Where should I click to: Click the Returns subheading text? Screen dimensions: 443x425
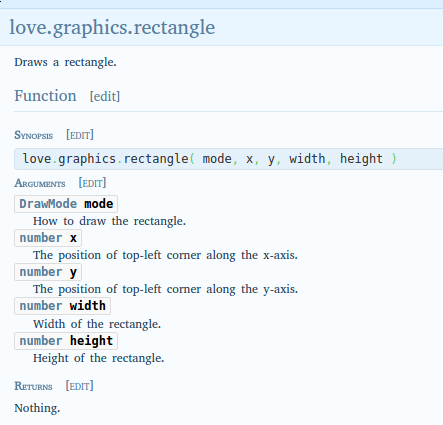pyautogui.click(x=33, y=386)
